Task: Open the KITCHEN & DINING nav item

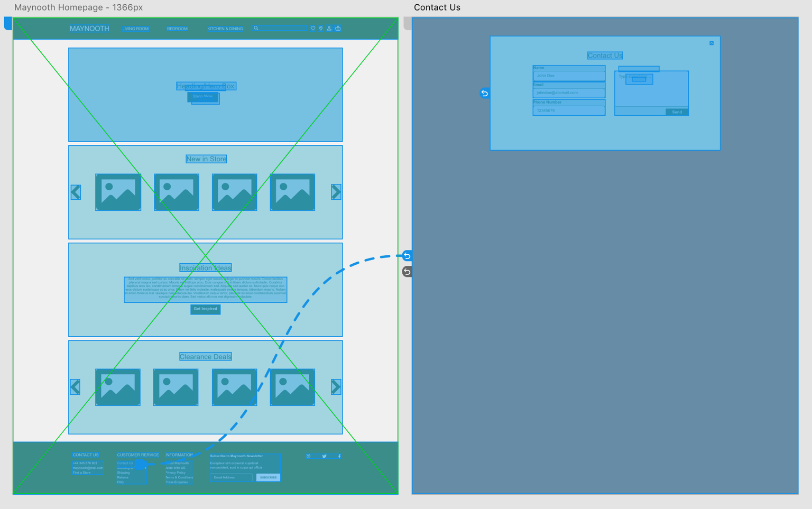Action: coord(225,29)
